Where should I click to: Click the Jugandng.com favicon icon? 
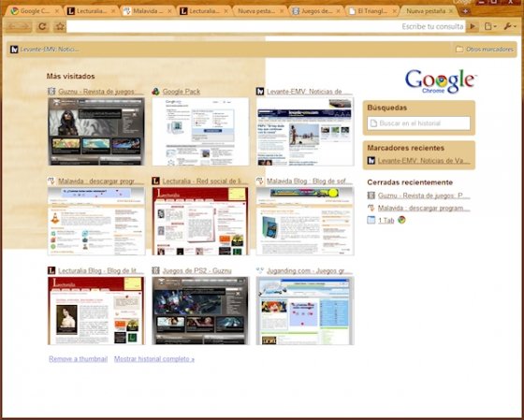[x=260, y=270]
